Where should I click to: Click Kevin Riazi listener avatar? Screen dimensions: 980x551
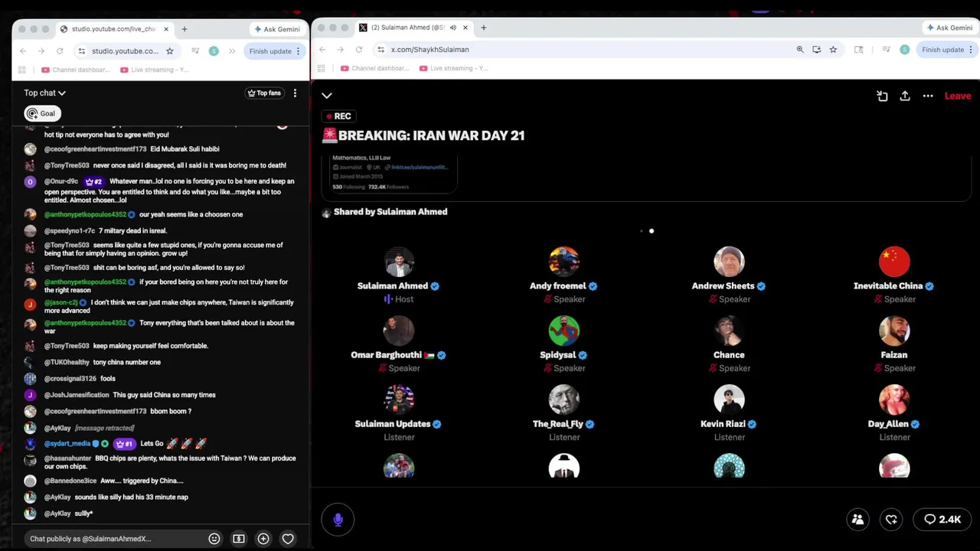[x=729, y=399]
